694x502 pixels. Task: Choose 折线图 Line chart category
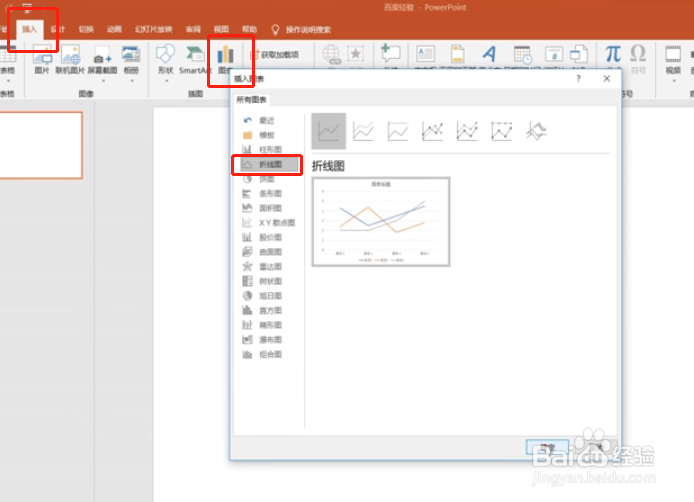pos(269,164)
